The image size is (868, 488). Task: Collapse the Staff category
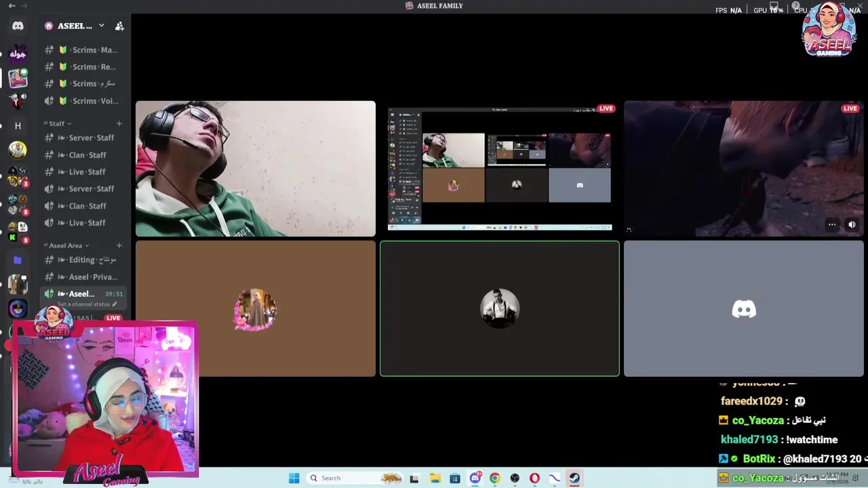tap(58, 123)
